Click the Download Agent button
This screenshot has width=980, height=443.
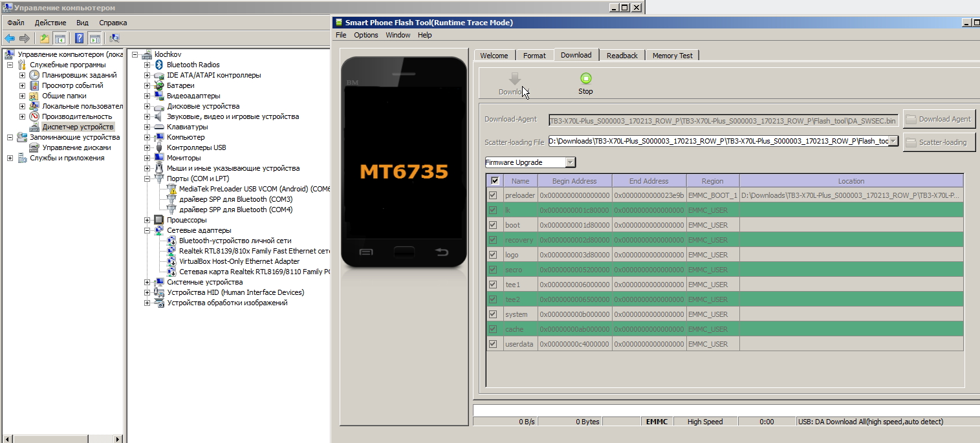938,119
